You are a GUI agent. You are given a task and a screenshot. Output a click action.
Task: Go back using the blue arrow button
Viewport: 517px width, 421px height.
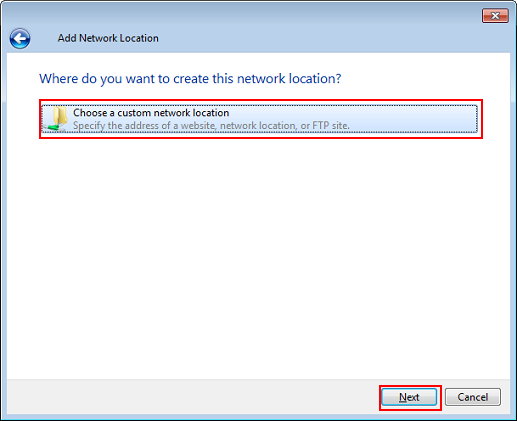pos(20,39)
